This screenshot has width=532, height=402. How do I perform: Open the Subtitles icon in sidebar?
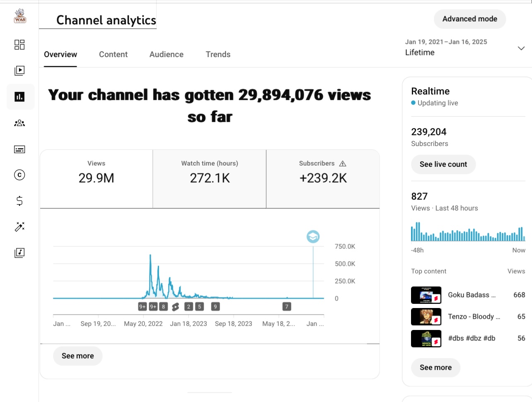click(x=19, y=149)
